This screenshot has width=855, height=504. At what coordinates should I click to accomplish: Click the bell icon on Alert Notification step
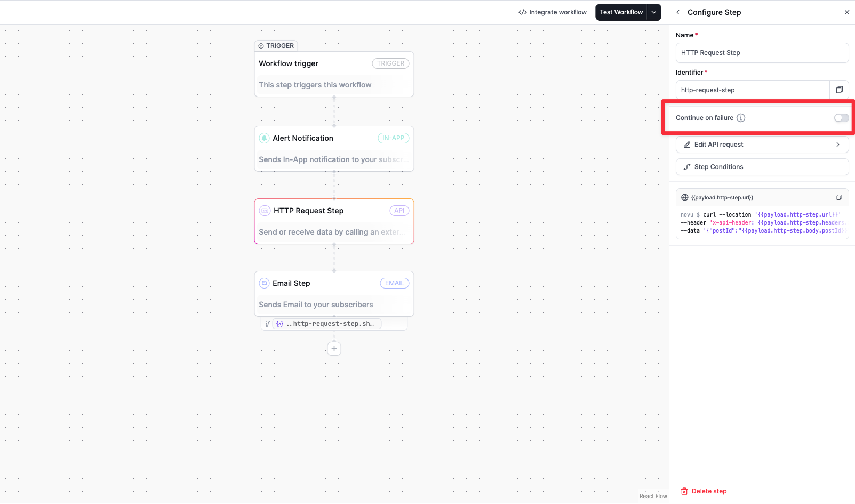click(264, 138)
